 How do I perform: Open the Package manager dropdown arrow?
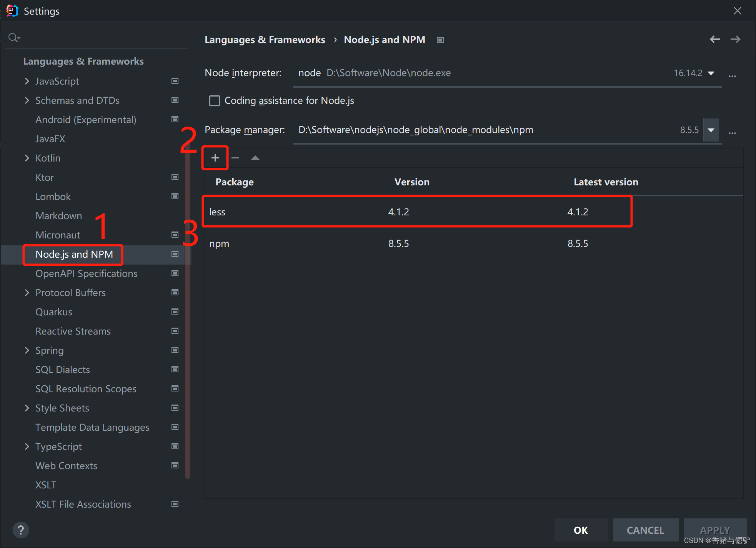(x=711, y=130)
